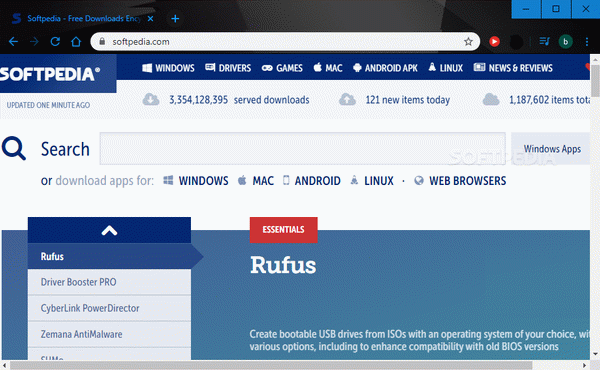Screen dimensions: 600x370
Task: Click the WINDOWS download apps link
Action: tap(204, 181)
